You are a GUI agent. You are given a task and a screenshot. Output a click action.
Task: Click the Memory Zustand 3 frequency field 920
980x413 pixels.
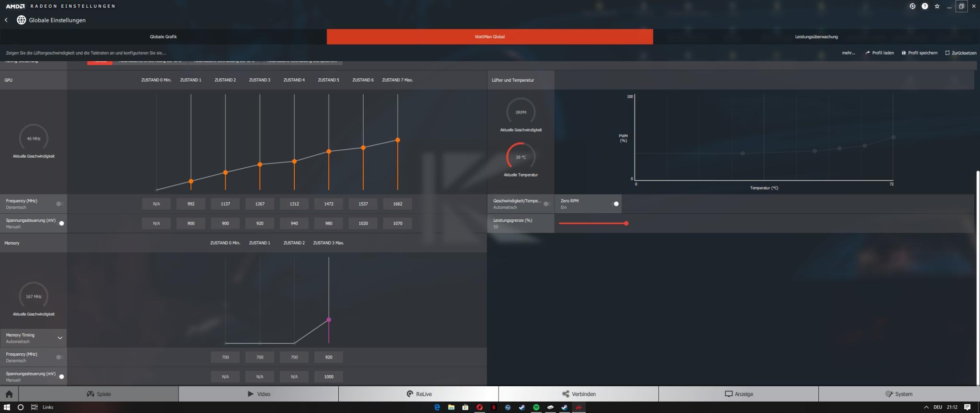click(x=329, y=357)
